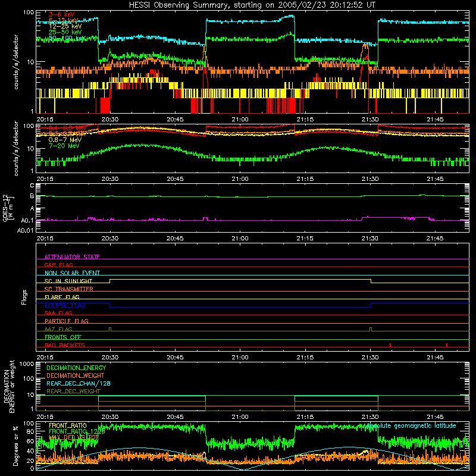Screen dimensions: 476x476
Task: Click 21:45 tick under the decimation panel
Action: click(x=435, y=417)
